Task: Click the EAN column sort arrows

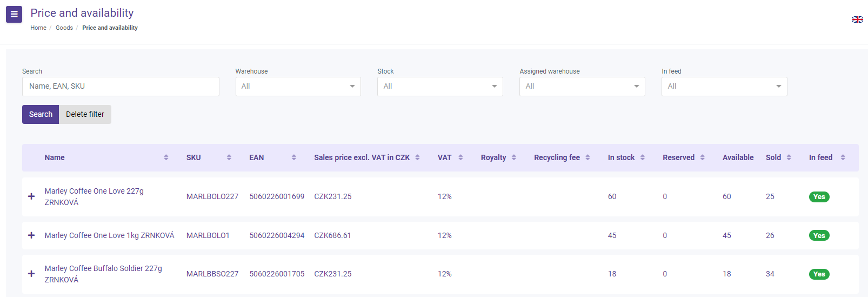Action: click(x=294, y=157)
